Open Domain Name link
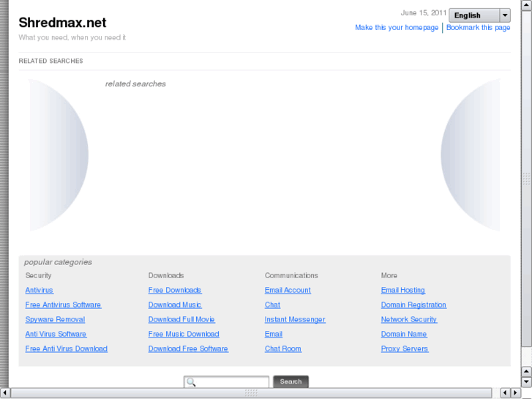Viewport: 532px width, 399px height. coord(404,334)
